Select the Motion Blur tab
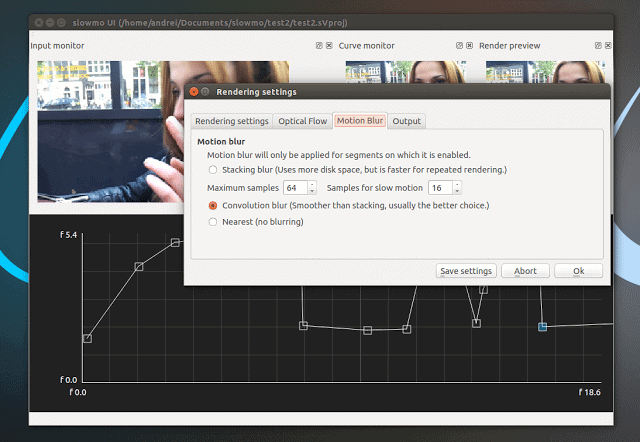This screenshot has height=442, width=640. 360,120
